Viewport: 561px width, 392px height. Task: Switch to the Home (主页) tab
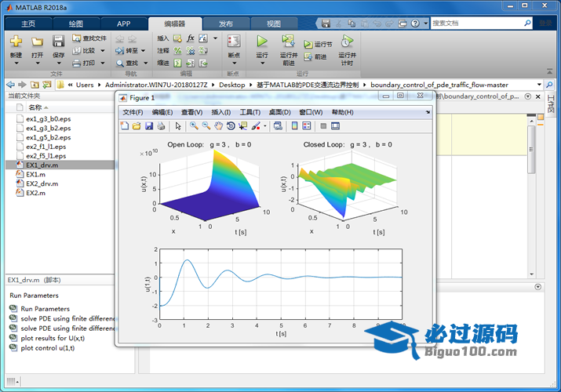tap(28, 24)
